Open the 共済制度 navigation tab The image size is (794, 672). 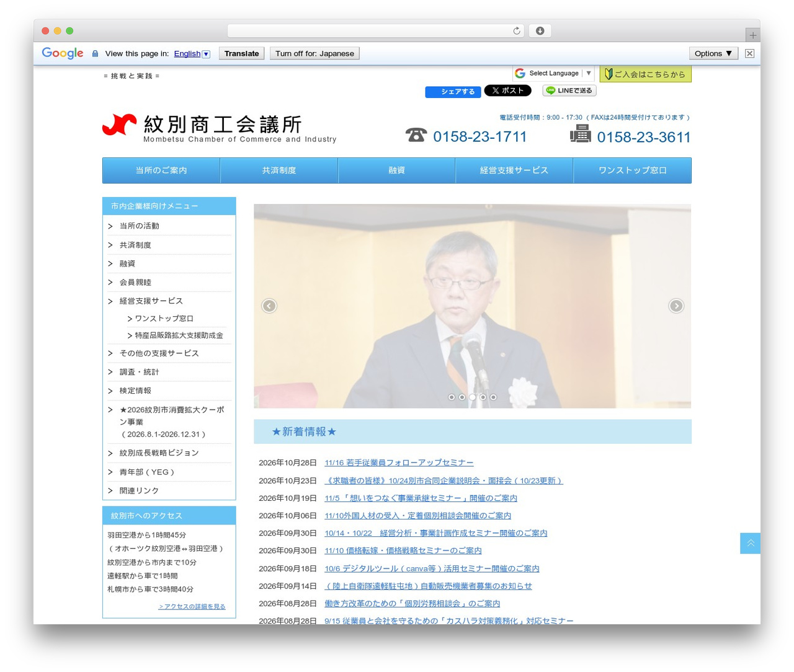tap(279, 170)
